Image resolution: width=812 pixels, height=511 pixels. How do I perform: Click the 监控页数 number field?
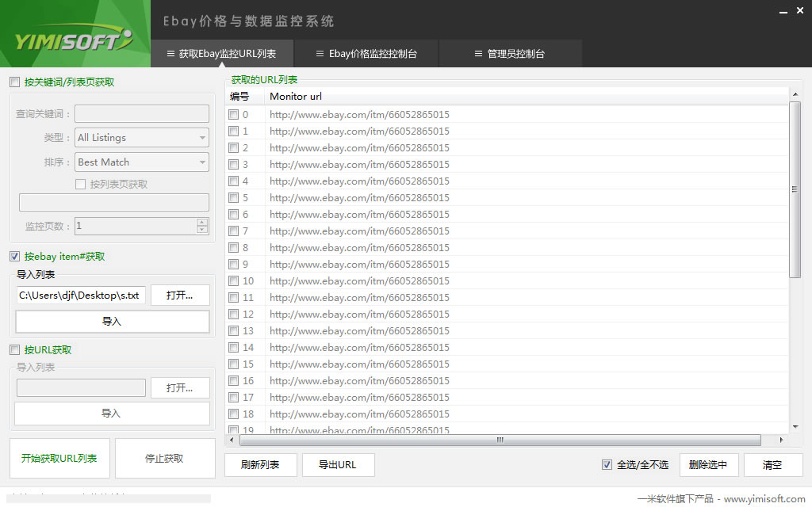click(x=136, y=226)
